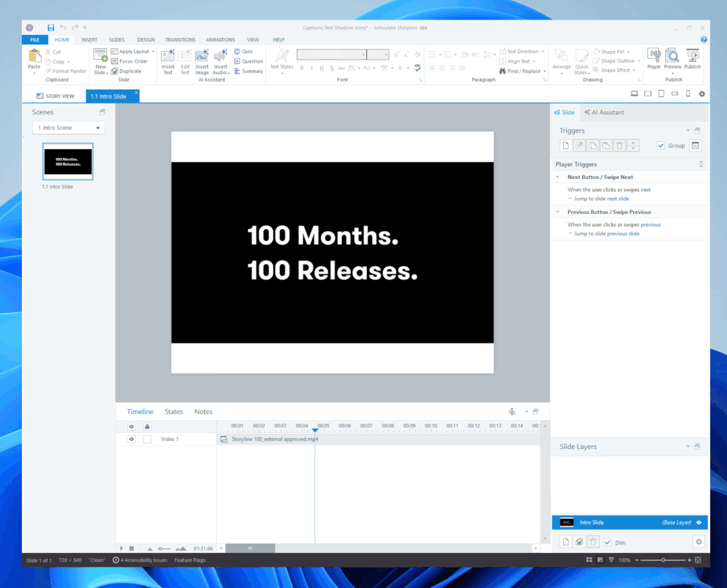This screenshot has width=727, height=588.
Task: Open the 4 Accessibility Issues status button
Action: 140,560
